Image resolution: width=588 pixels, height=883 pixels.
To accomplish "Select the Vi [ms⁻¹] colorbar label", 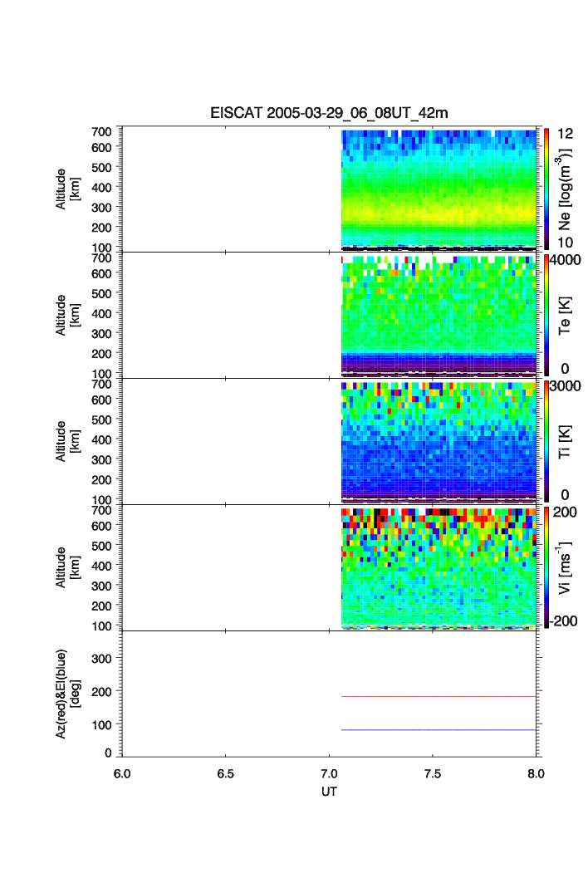I will tap(566, 567).
